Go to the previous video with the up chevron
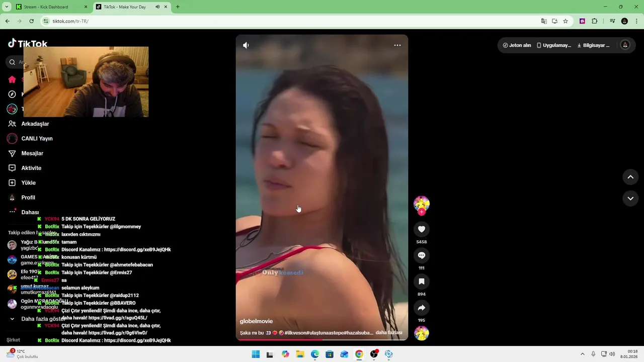Viewport: 644px width, 362px height. click(x=630, y=177)
